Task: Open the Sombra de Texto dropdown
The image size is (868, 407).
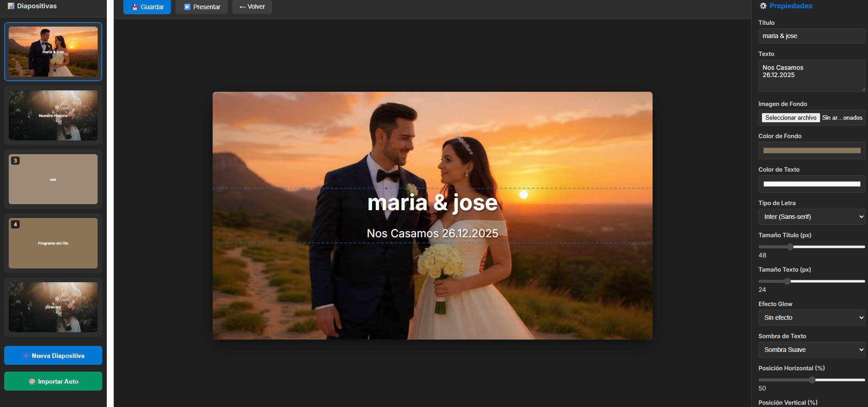Action: (x=812, y=350)
